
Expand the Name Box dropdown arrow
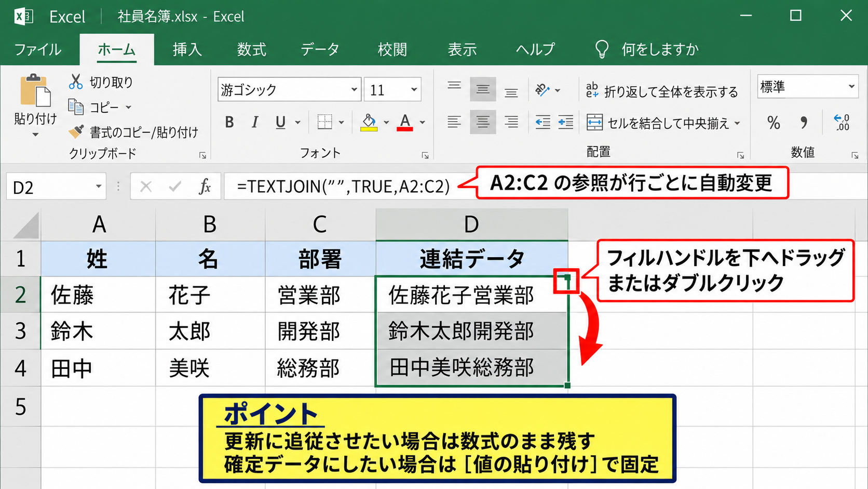click(x=98, y=187)
